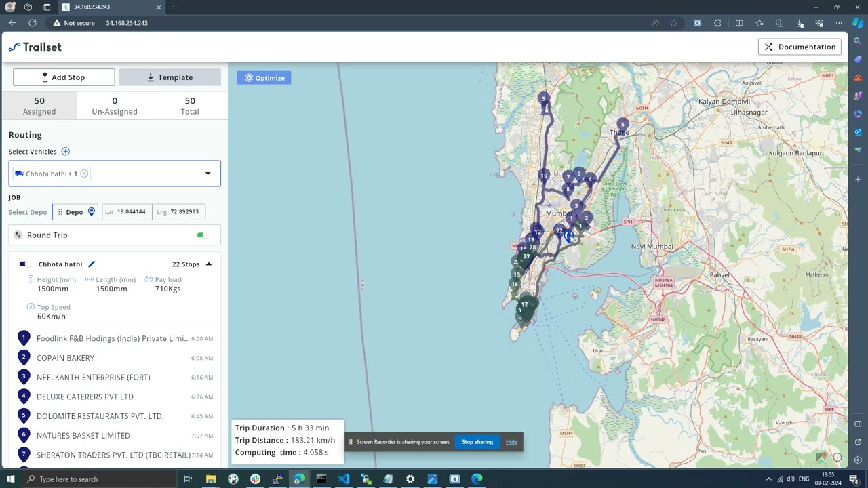Viewport: 868px width, 488px height.
Task: Click the Optimize button
Action: (x=264, y=78)
